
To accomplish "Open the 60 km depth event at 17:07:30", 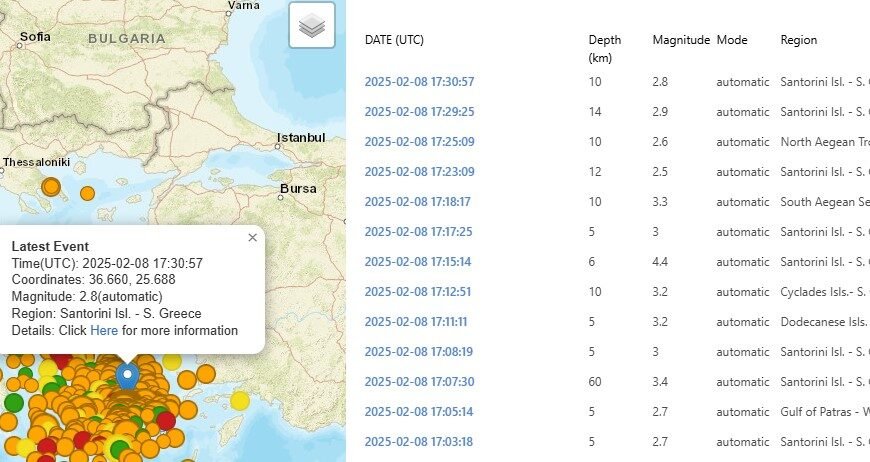I will click(419, 382).
